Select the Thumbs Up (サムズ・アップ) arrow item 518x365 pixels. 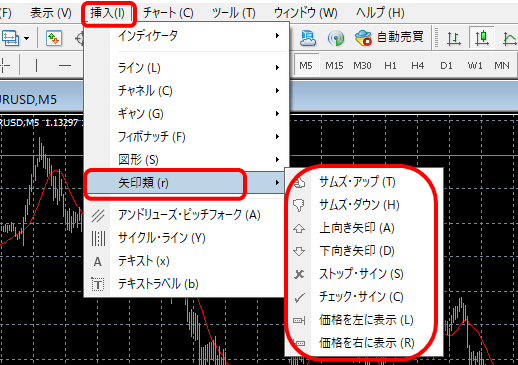click(x=364, y=182)
